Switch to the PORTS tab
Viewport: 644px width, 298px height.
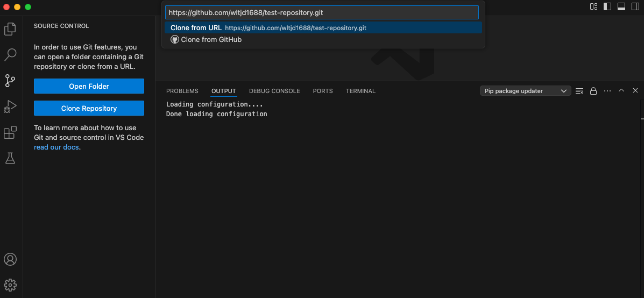point(323,91)
